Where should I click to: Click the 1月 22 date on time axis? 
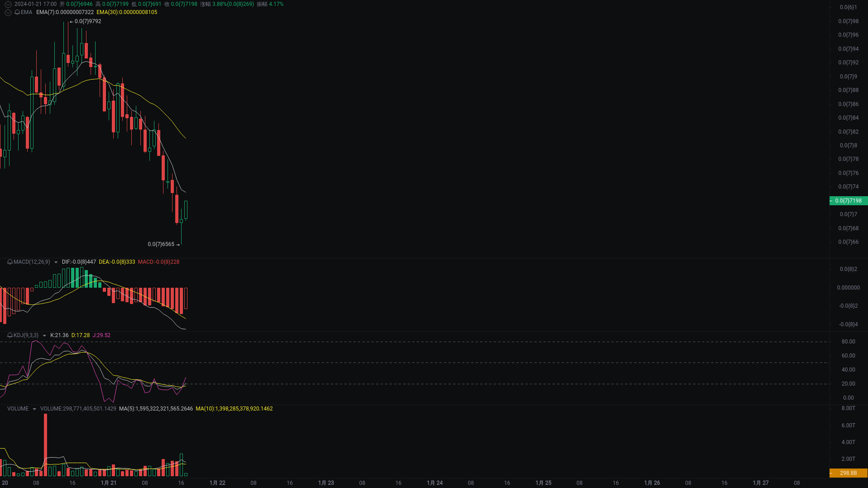tap(217, 483)
